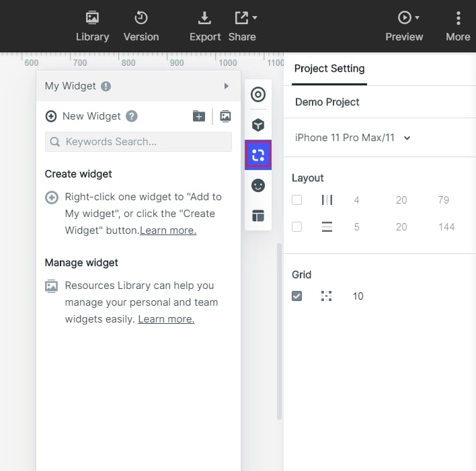The height and width of the screenshot is (471, 476).
Task: Click the dotted grid icon
Action: pos(326,296)
